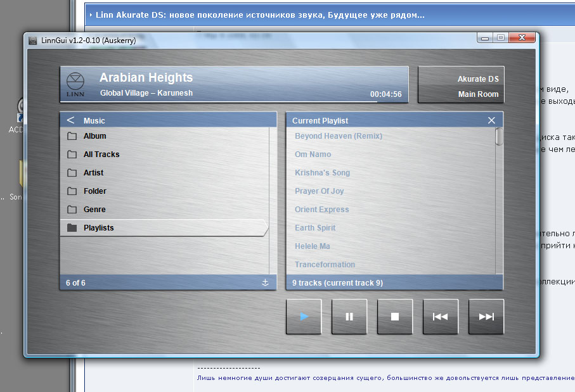Click the All Tracks folder icon
Image resolution: width=575 pixels, height=392 pixels.
[x=72, y=155]
